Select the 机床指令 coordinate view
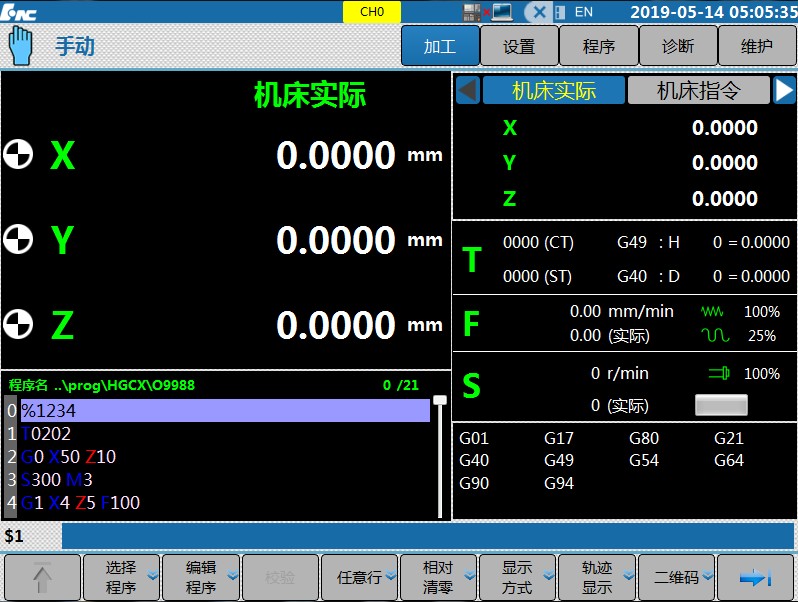798x602 pixels. coord(698,91)
